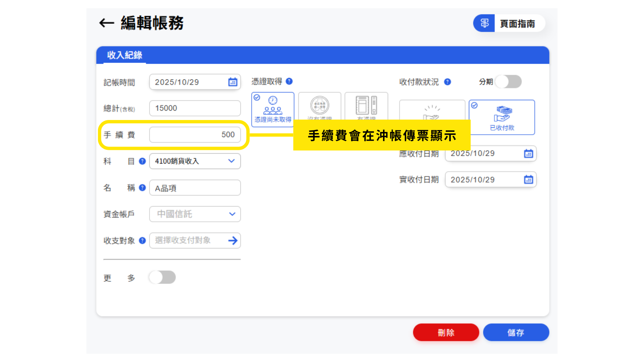Select the 收入紀錄 tab
The width and height of the screenshot is (644, 362).
[x=124, y=55]
